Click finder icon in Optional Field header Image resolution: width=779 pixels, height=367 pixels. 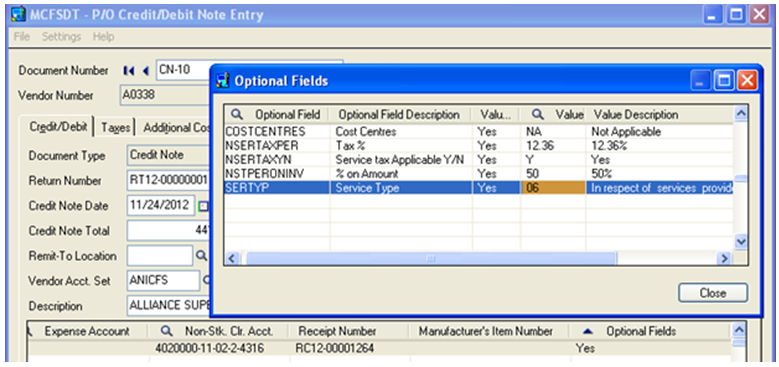pos(237,115)
